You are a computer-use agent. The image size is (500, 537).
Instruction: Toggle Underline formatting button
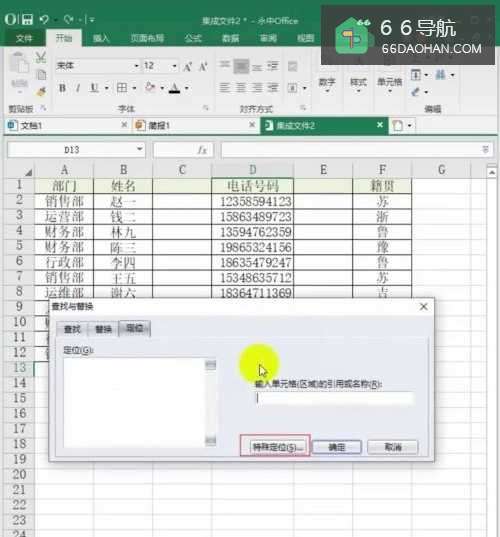point(94,88)
